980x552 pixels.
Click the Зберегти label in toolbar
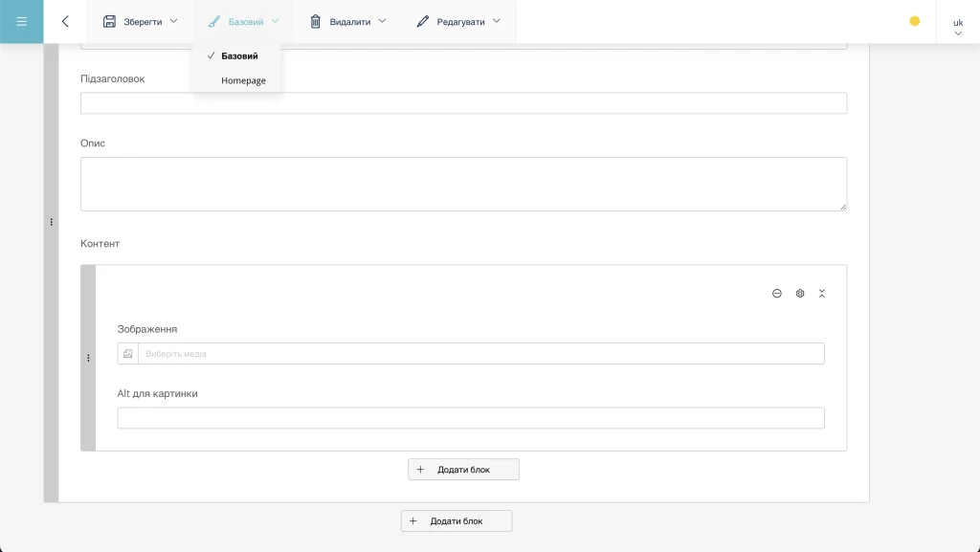(143, 22)
